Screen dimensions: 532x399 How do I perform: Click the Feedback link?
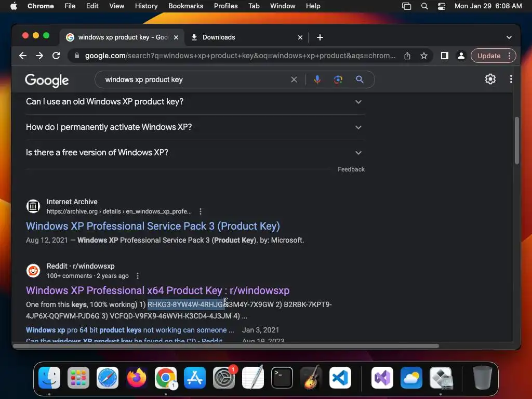coord(351,169)
